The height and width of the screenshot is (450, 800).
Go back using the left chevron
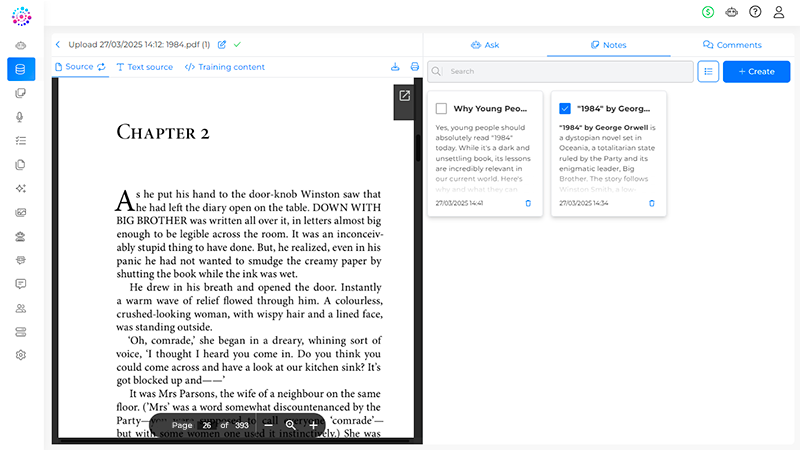click(x=58, y=45)
